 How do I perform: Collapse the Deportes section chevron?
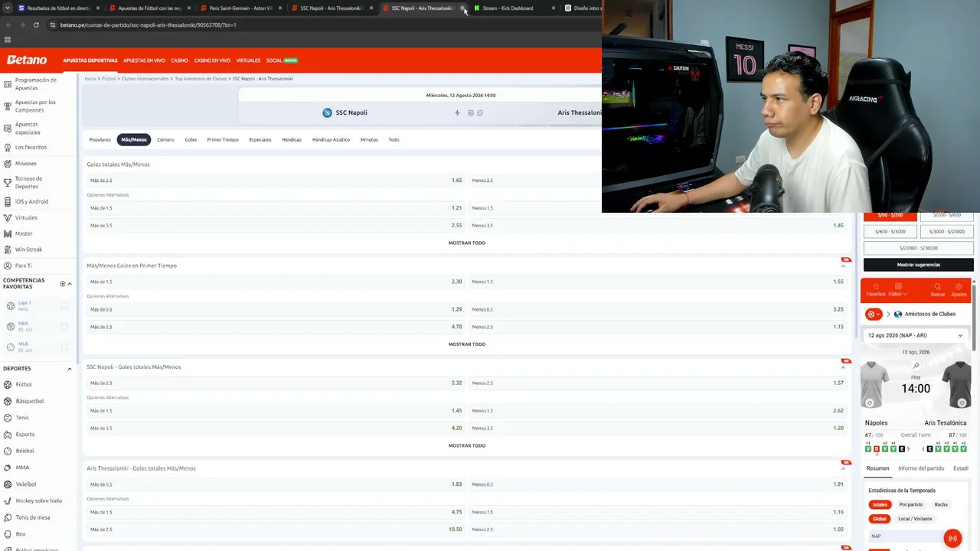pos(70,369)
